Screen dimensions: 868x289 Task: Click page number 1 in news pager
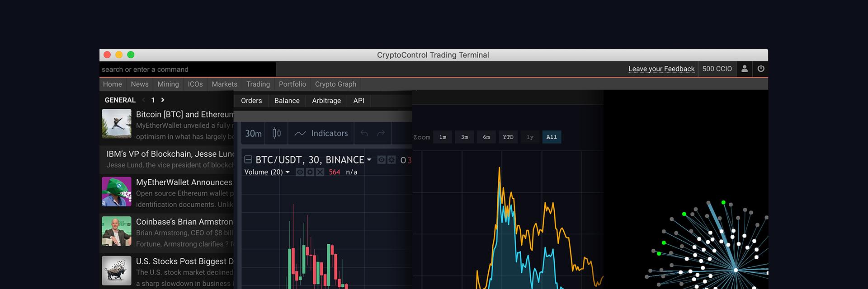[153, 100]
